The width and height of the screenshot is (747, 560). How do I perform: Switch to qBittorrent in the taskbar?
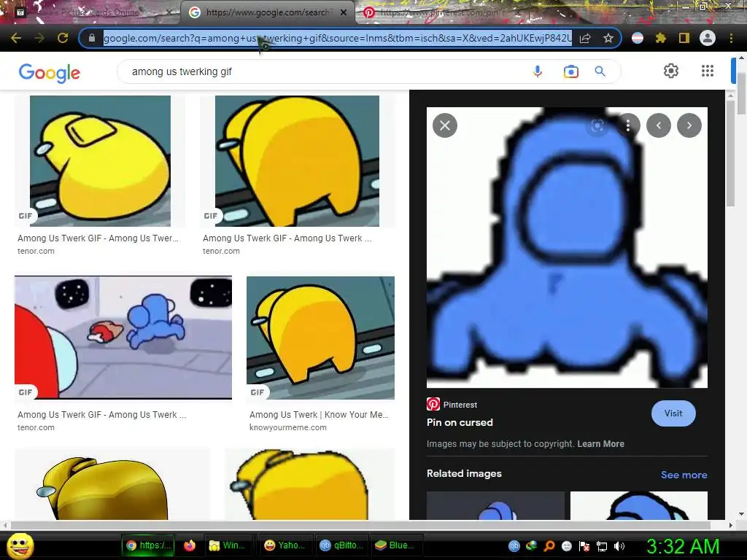pos(341,545)
